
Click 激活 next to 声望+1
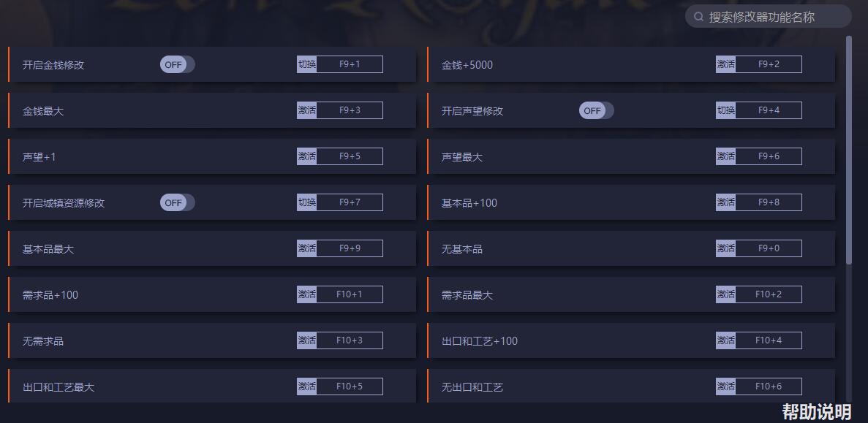[307, 156]
